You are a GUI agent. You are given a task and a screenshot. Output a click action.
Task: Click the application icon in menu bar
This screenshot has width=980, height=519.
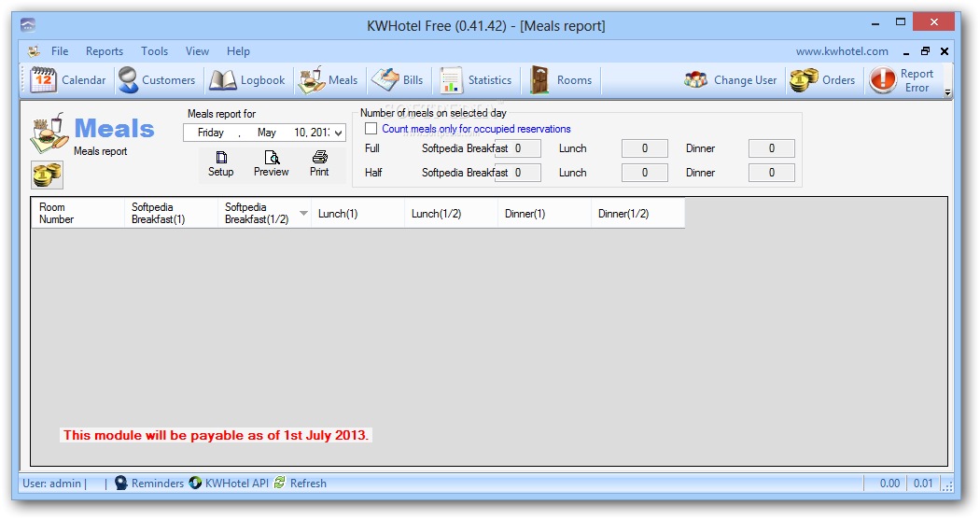click(x=34, y=51)
